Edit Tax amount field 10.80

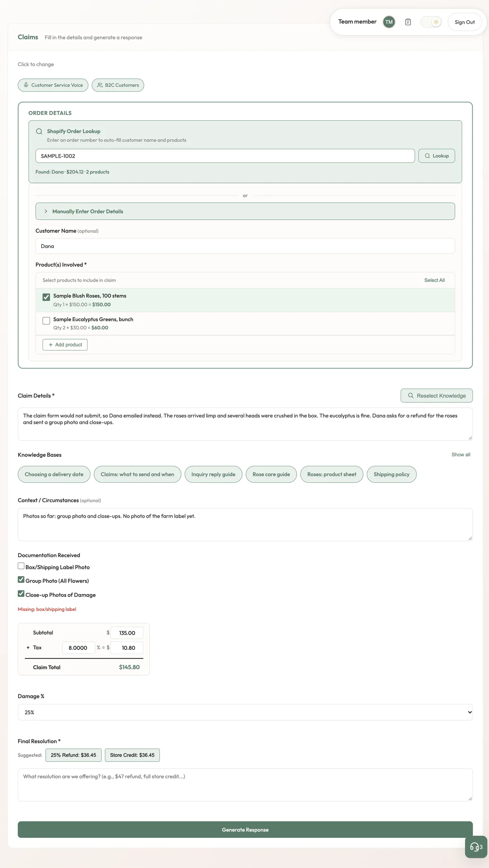(127, 648)
